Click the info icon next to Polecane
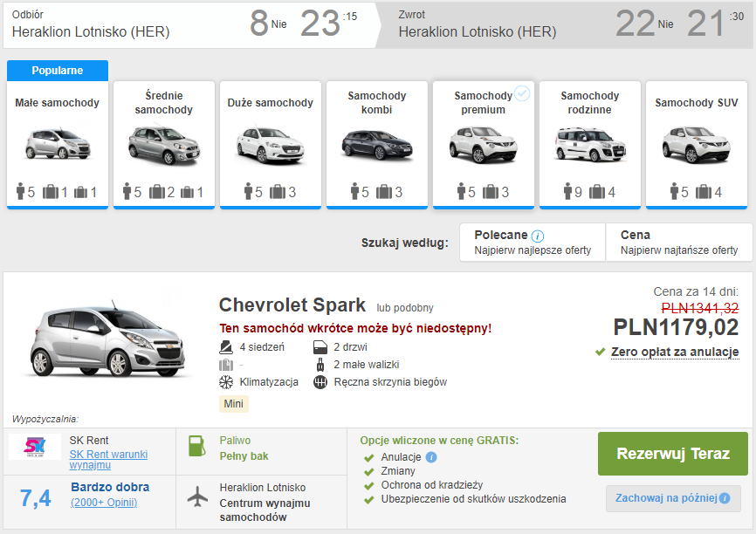This screenshot has width=756, height=534. click(x=538, y=236)
